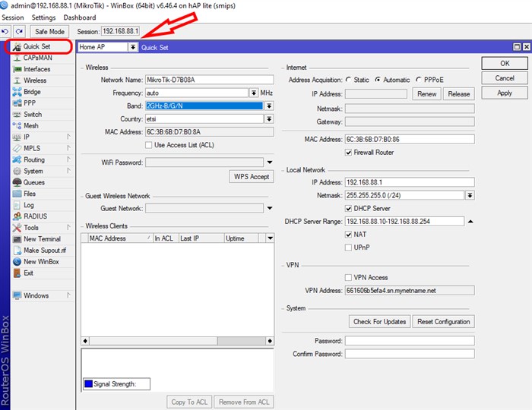The height and width of the screenshot is (410, 532).
Task: Open Quick Set from sidebar
Action: click(x=36, y=46)
